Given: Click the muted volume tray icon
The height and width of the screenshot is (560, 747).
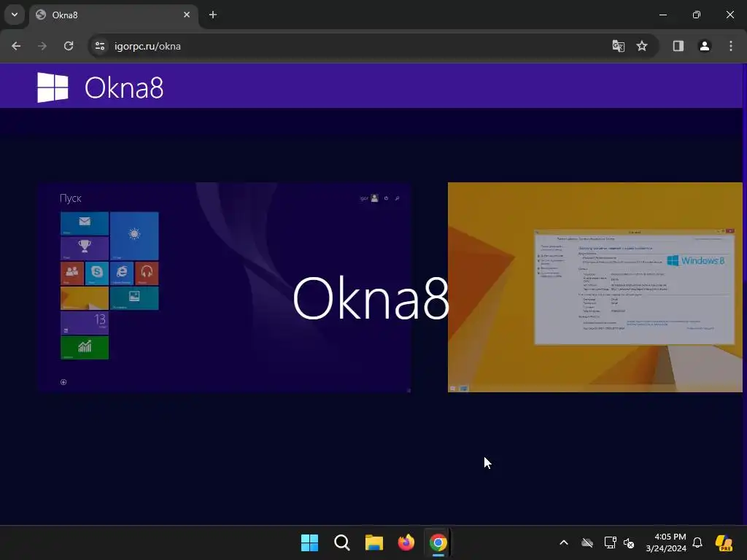Looking at the screenshot, I should pos(630,542).
